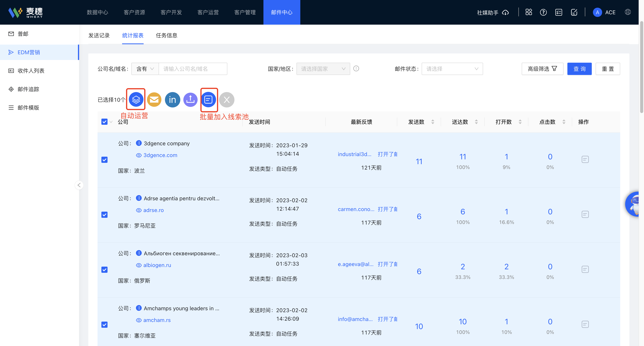Image resolution: width=644 pixels, height=346 pixels.
Task: Toggle the select-all checkbox in table header
Action: tap(104, 122)
